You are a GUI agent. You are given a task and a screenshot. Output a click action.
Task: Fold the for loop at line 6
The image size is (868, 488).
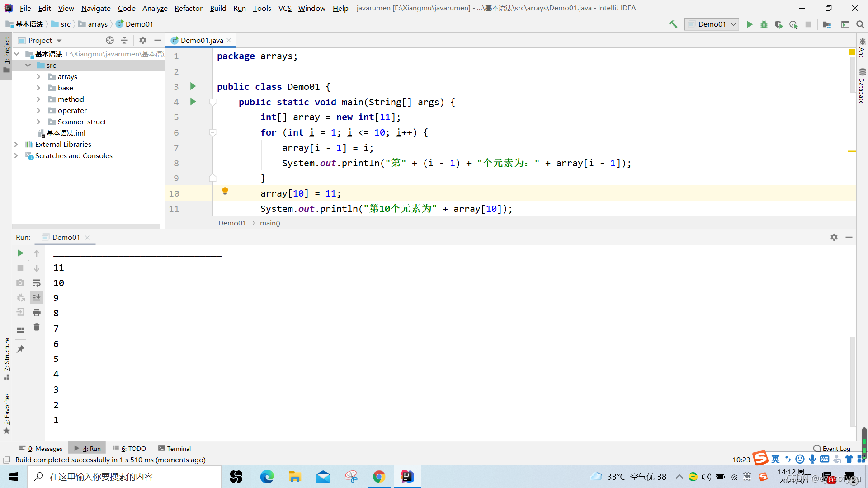pos(212,132)
